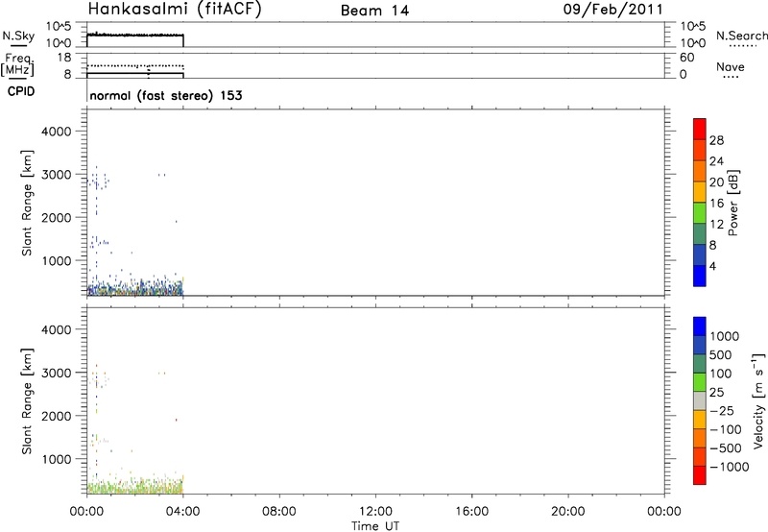Screen dimensions: 768x532
Task: Click the N.Sky legend label
Action: click(18, 36)
